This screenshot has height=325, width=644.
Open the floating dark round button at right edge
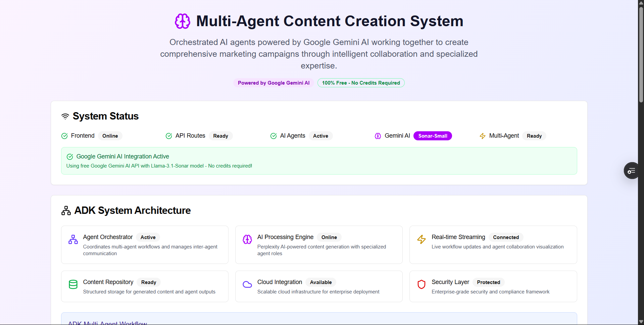tap(631, 171)
